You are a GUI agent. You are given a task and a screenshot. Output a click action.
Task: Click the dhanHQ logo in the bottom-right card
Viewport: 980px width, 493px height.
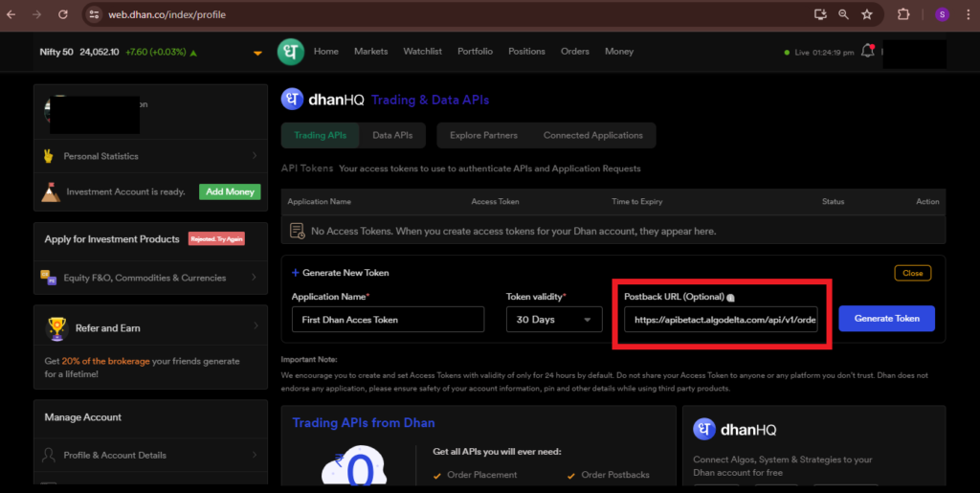pos(704,429)
